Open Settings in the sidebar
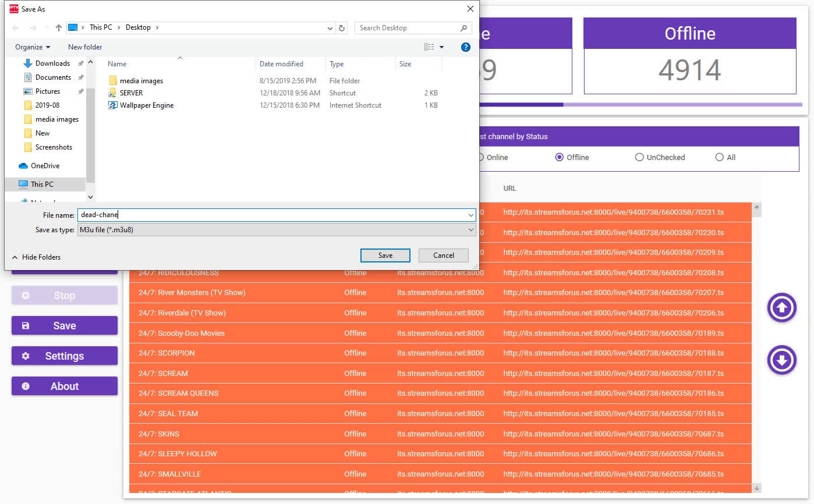Screen dimensions: 814x504 point(64,356)
